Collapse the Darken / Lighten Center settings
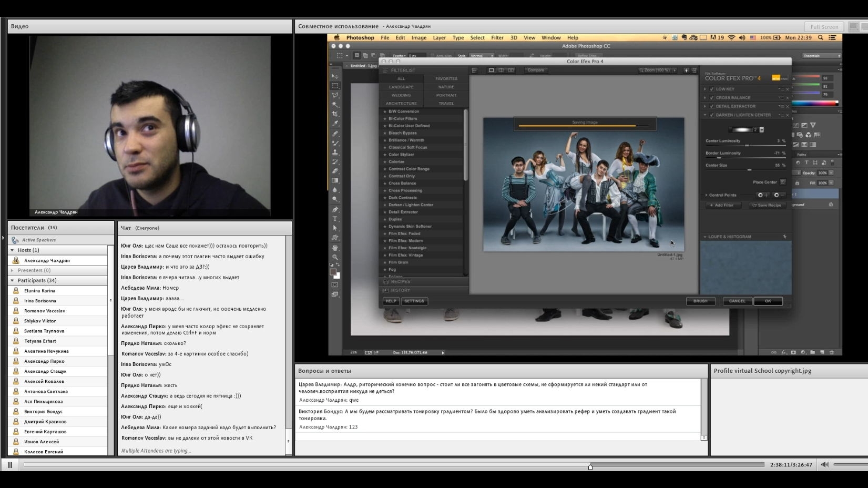 (706, 115)
